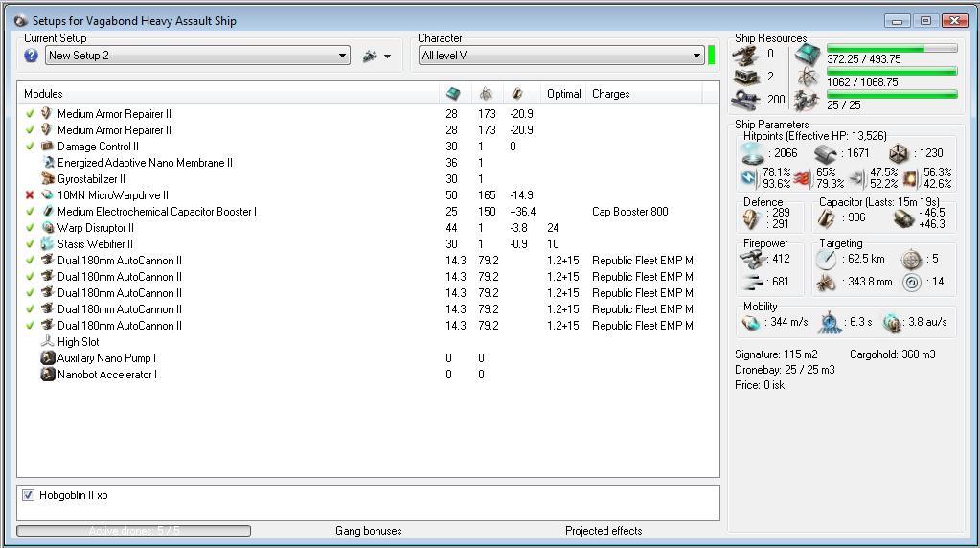Click the Powergrid column header icon
This screenshot has height=548, width=980.
pyautogui.click(x=486, y=94)
